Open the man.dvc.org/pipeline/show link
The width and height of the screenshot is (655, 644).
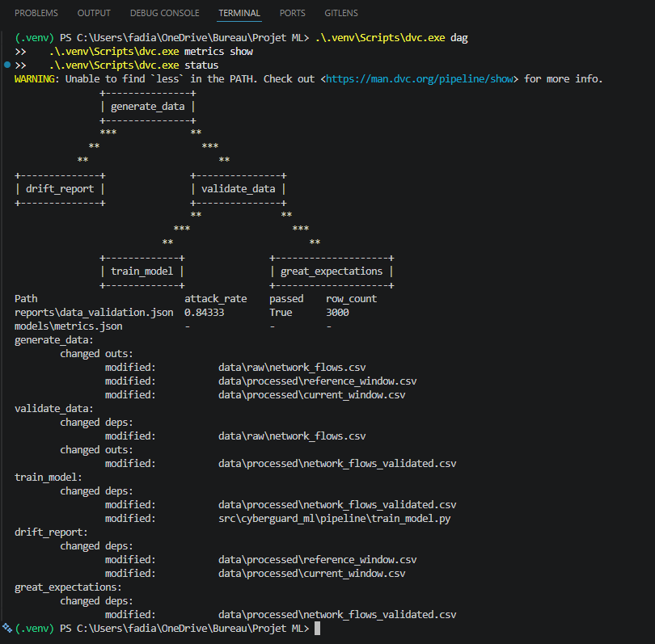click(420, 79)
